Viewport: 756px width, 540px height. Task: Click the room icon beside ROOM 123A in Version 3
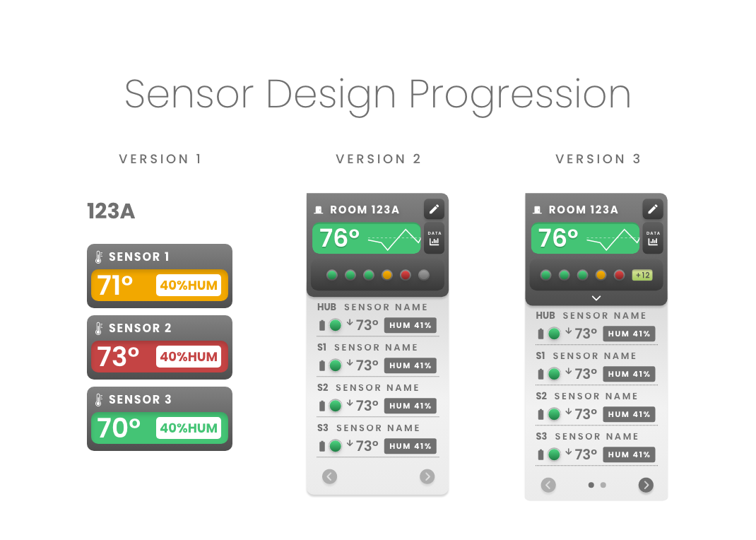point(537,210)
